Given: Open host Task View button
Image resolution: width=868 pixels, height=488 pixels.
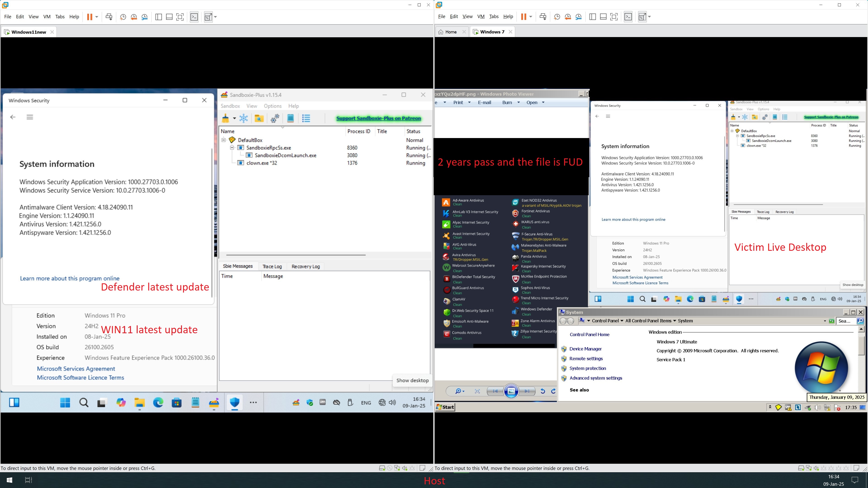Looking at the screenshot, I should pyautogui.click(x=29, y=480).
